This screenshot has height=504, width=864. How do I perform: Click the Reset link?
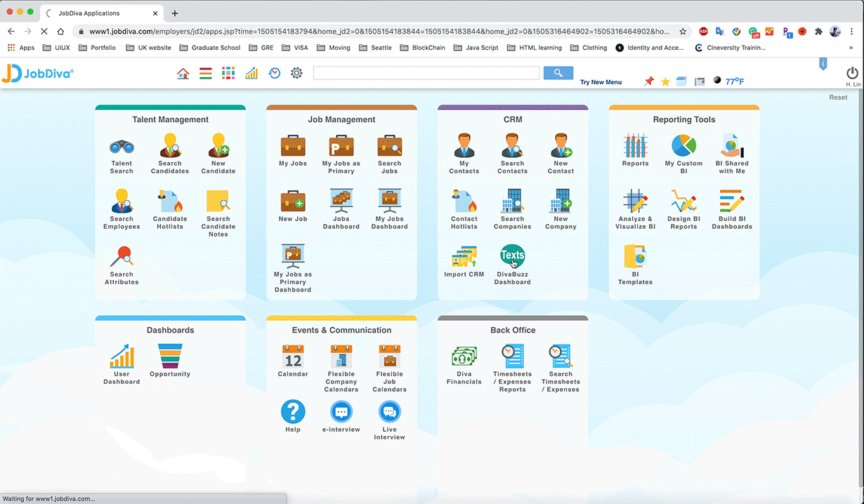pos(838,98)
